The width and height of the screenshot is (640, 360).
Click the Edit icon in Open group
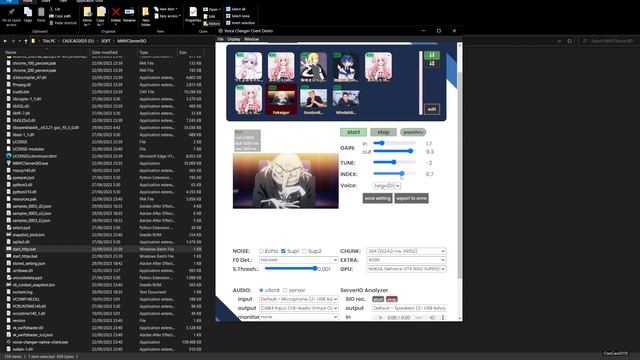coord(206,16)
